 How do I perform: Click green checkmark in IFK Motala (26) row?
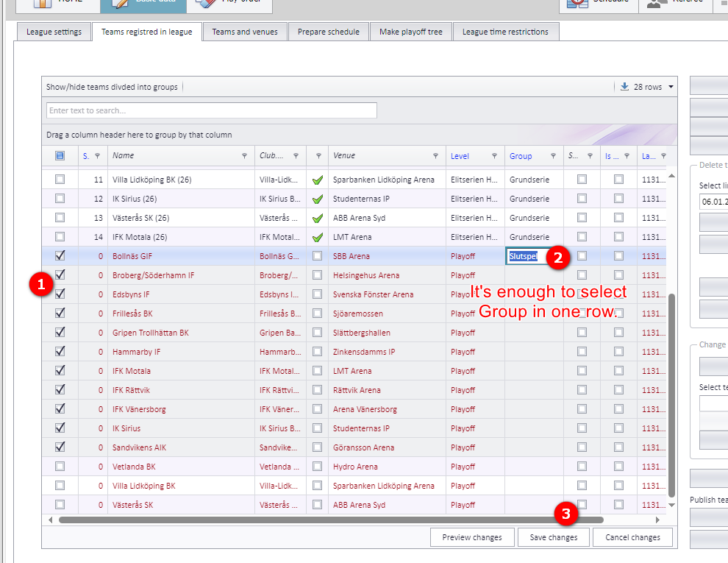pos(318,237)
